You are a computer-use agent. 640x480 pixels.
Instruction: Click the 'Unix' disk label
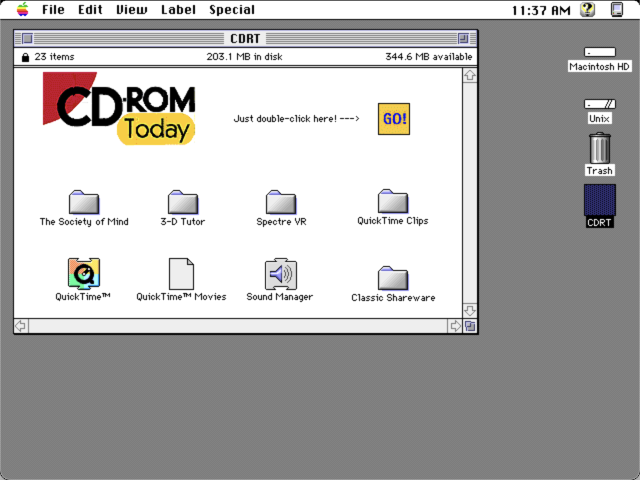(599, 118)
